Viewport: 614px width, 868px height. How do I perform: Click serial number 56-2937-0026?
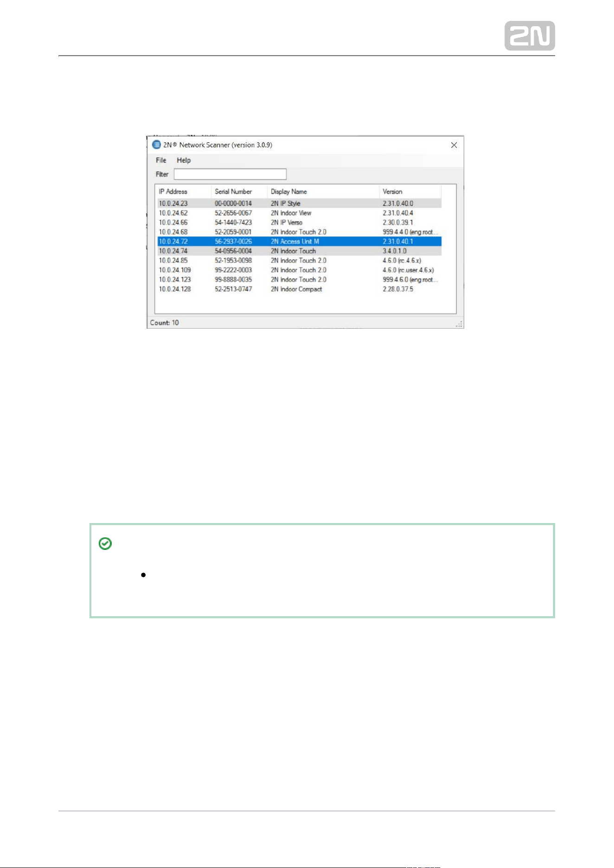point(233,242)
